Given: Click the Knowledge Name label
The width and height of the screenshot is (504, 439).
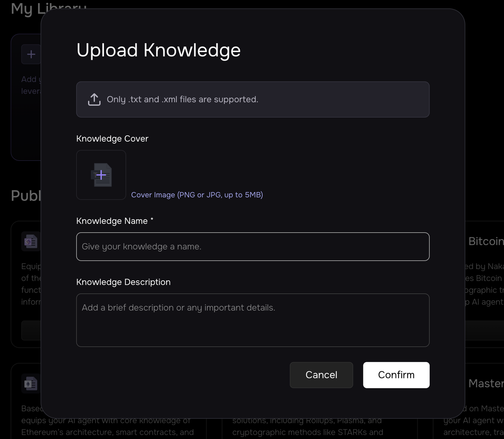Looking at the screenshot, I should point(112,221).
